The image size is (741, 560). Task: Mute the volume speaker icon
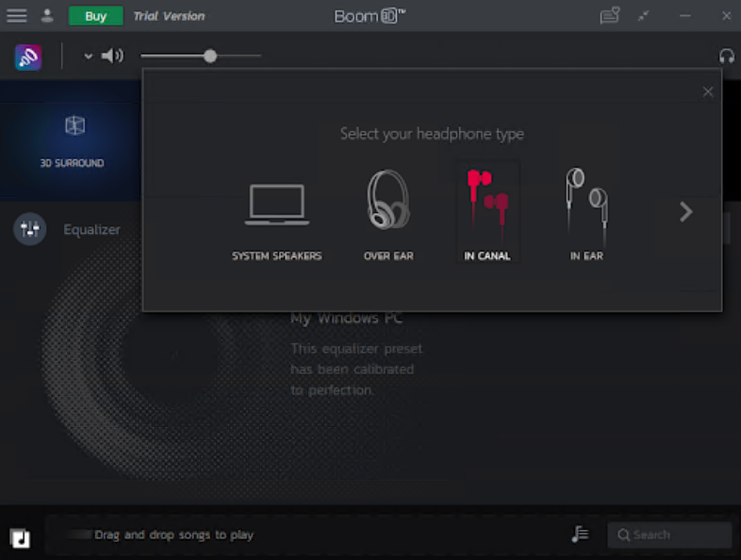click(112, 57)
